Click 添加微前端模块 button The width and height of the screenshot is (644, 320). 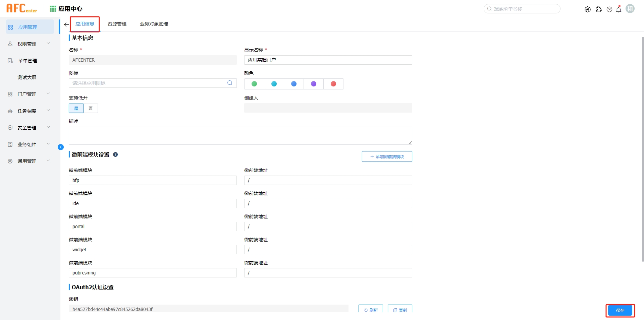click(387, 156)
